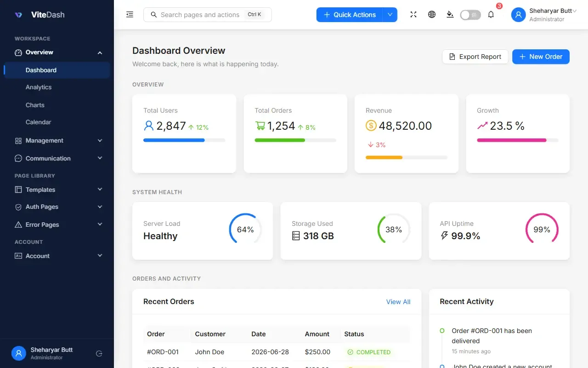Screen dimensions: 588x368
Task: Click the #ORD-001 order cell
Action: tap(163, 352)
